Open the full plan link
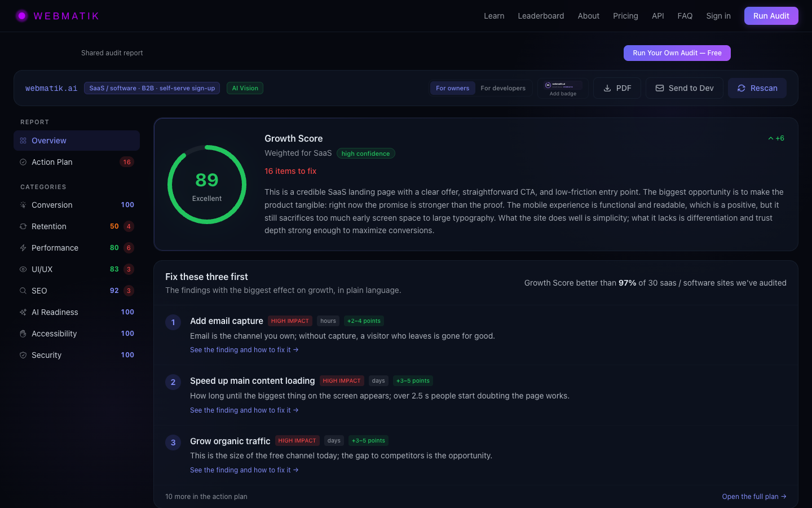 click(x=754, y=497)
